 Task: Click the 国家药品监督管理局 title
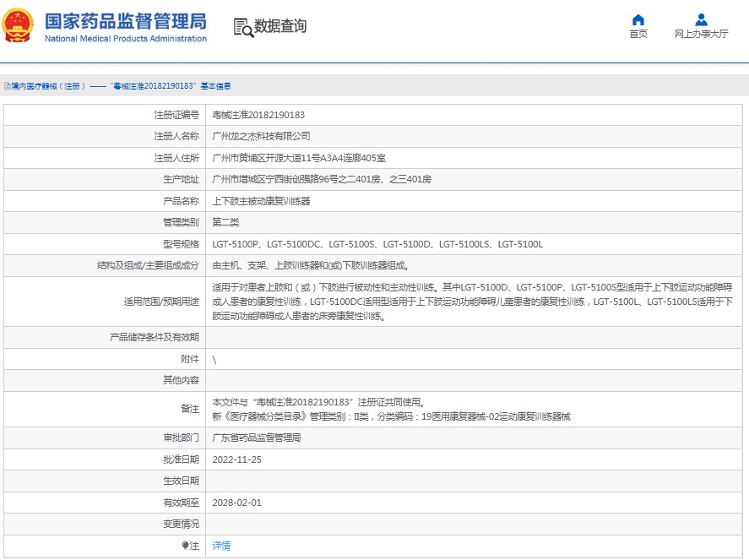126,21
